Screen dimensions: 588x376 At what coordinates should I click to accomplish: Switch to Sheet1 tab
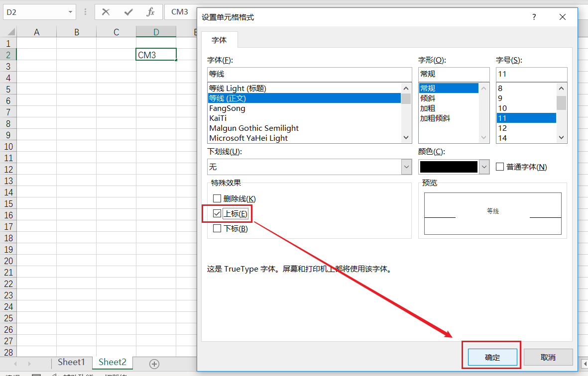[71, 362]
